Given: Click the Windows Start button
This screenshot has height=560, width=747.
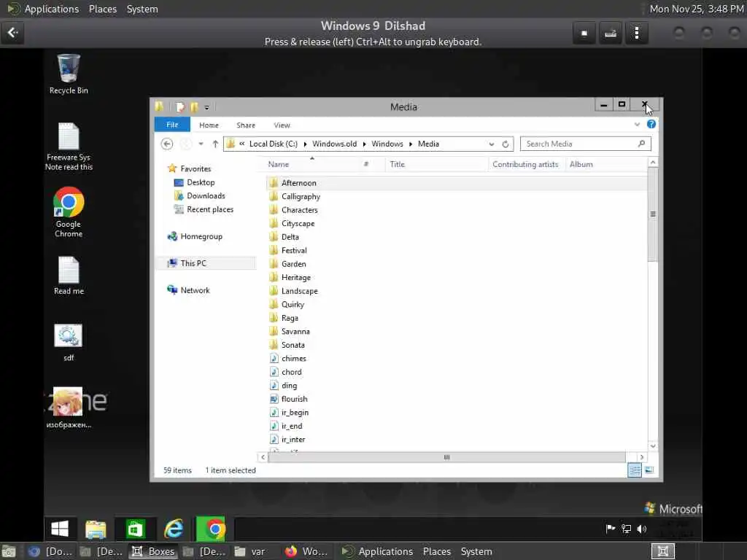Looking at the screenshot, I should (60, 529).
